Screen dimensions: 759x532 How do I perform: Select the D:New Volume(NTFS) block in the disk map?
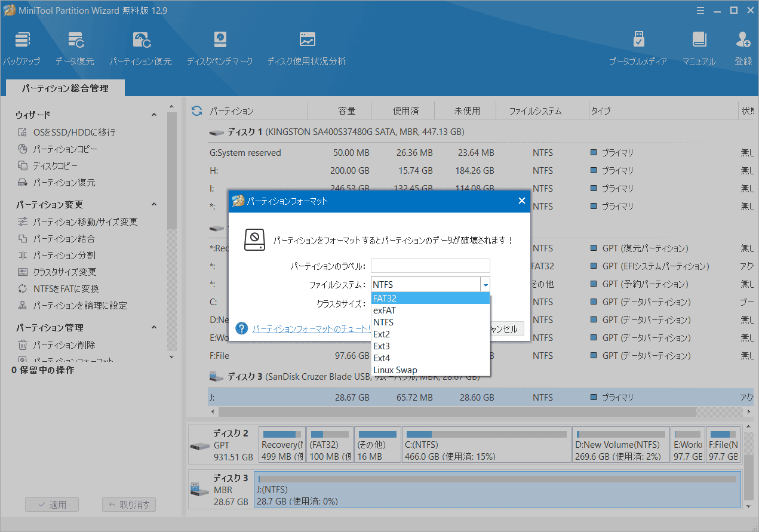coord(620,445)
